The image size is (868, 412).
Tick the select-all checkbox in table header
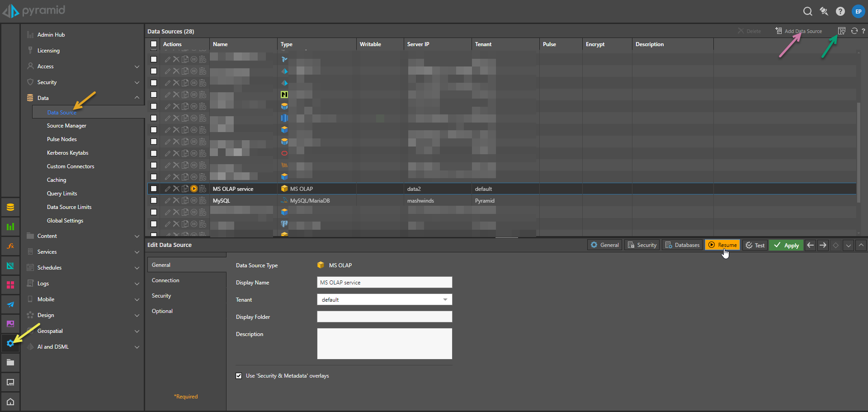pyautogui.click(x=154, y=44)
